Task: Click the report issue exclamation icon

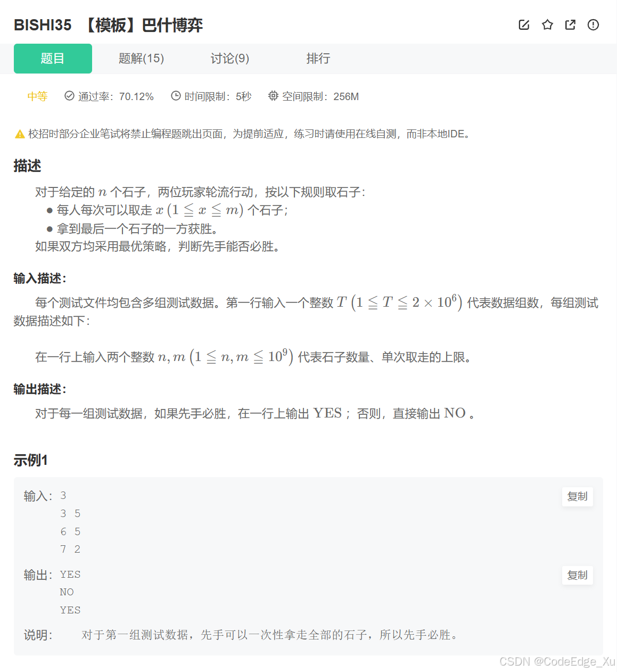Action: pyautogui.click(x=593, y=24)
